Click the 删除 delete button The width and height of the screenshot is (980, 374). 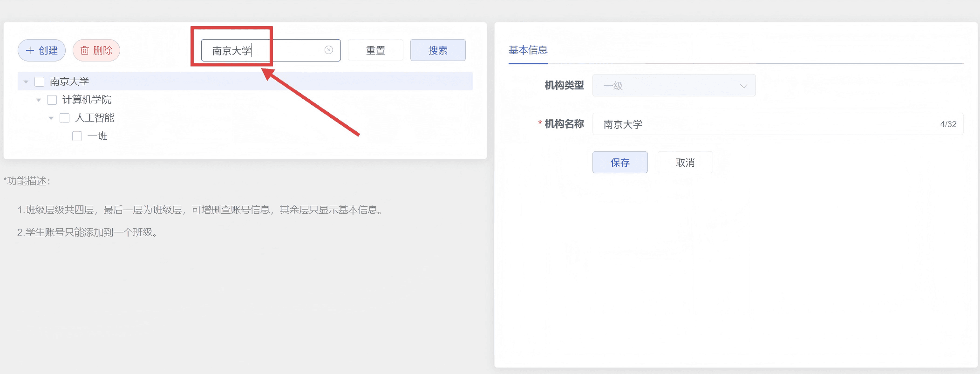(x=96, y=50)
